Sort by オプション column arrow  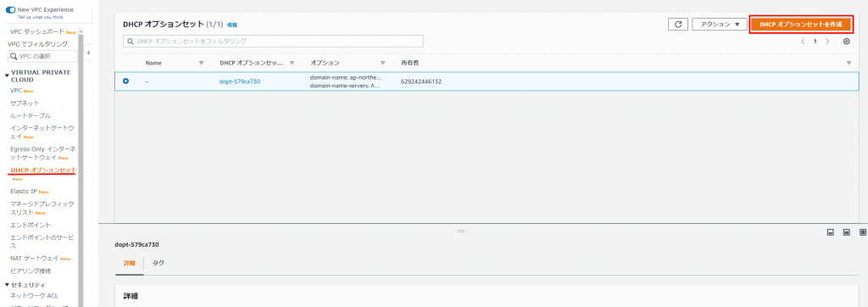(x=382, y=63)
